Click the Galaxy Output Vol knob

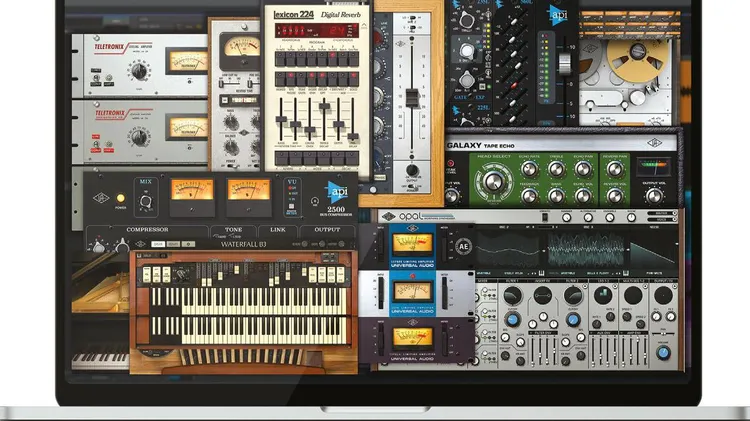pyautogui.click(x=654, y=196)
